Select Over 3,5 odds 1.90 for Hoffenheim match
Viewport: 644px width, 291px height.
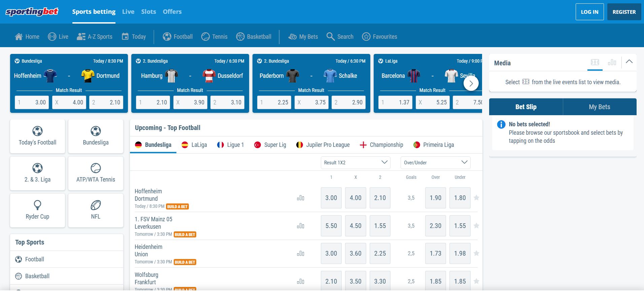pos(436,198)
